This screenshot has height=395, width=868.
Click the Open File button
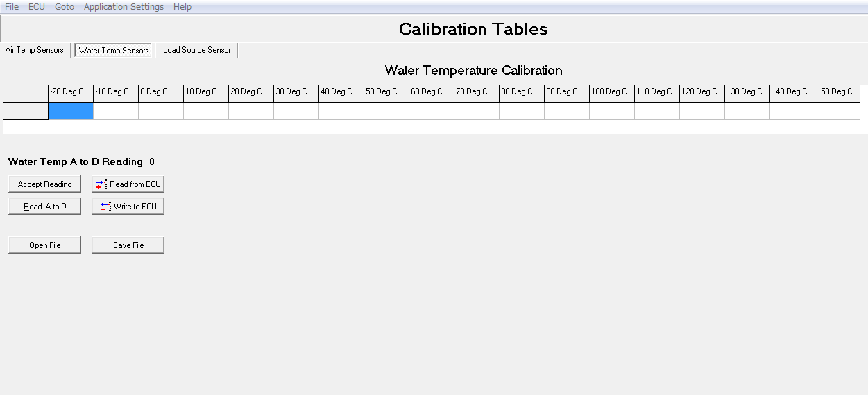44,245
